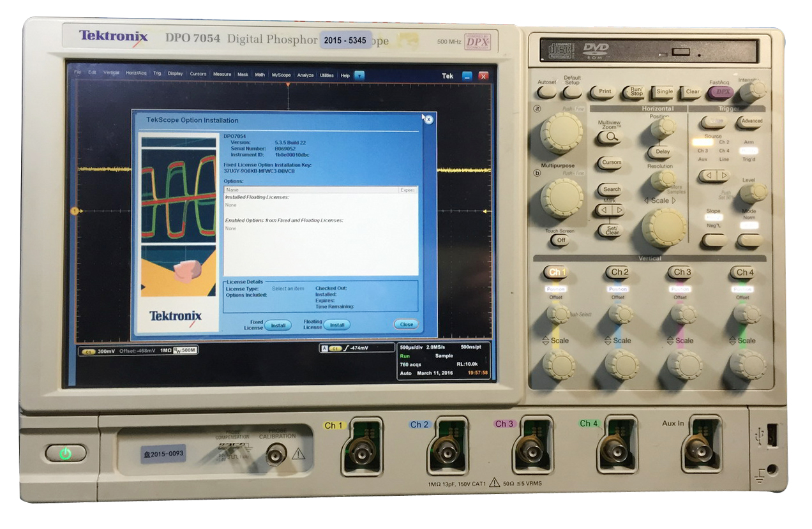Screen dimensions: 812x529
Task: Click the green Run status readout
Action: tap(404, 356)
